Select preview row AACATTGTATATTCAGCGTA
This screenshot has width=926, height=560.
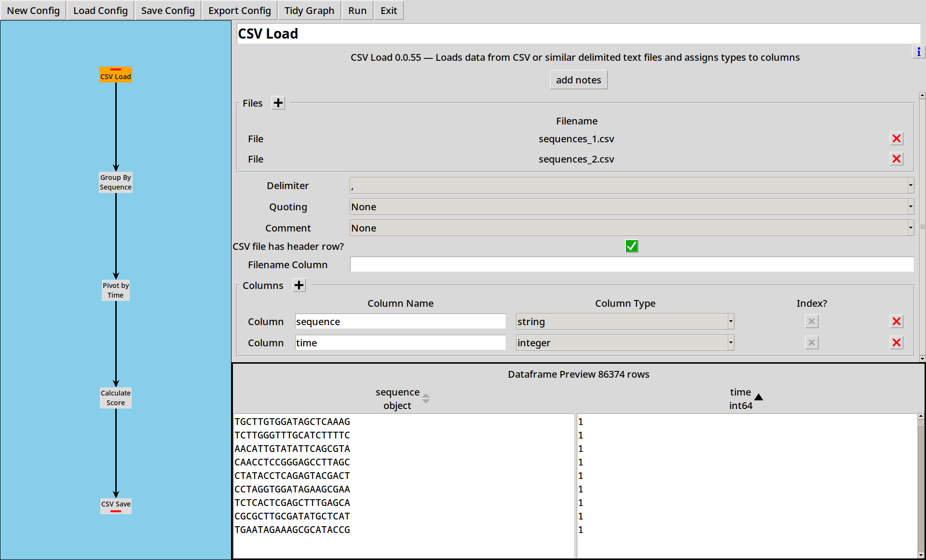click(x=292, y=449)
